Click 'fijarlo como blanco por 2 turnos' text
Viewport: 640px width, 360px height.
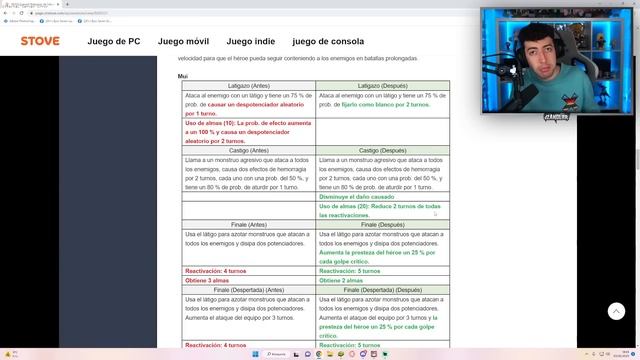tap(385, 105)
